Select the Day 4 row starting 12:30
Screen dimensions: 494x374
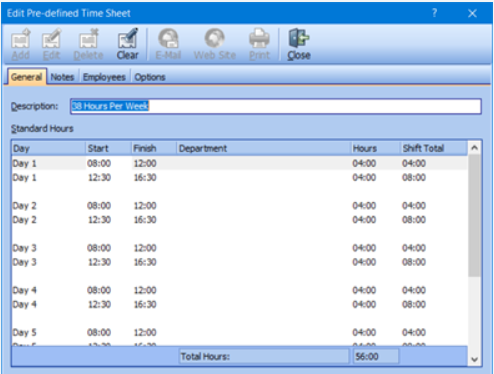click(239, 304)
